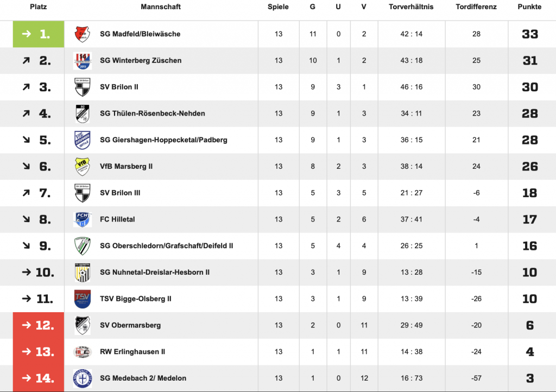Click the Mannschaft column header
The height and width of the screenshot is (392, 556).
(161, 7)
